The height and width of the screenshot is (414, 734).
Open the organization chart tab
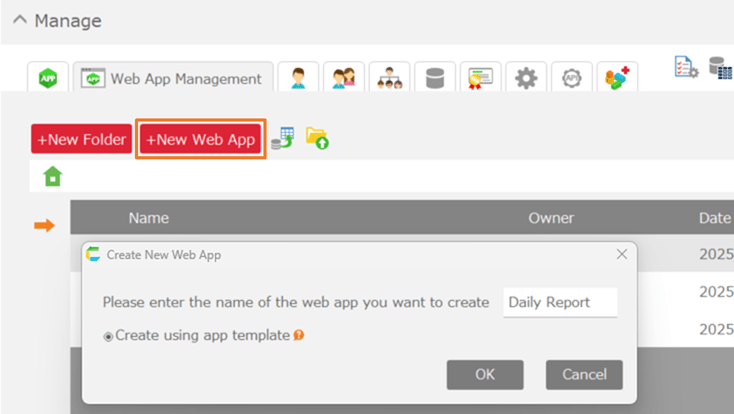click(389, 78)
